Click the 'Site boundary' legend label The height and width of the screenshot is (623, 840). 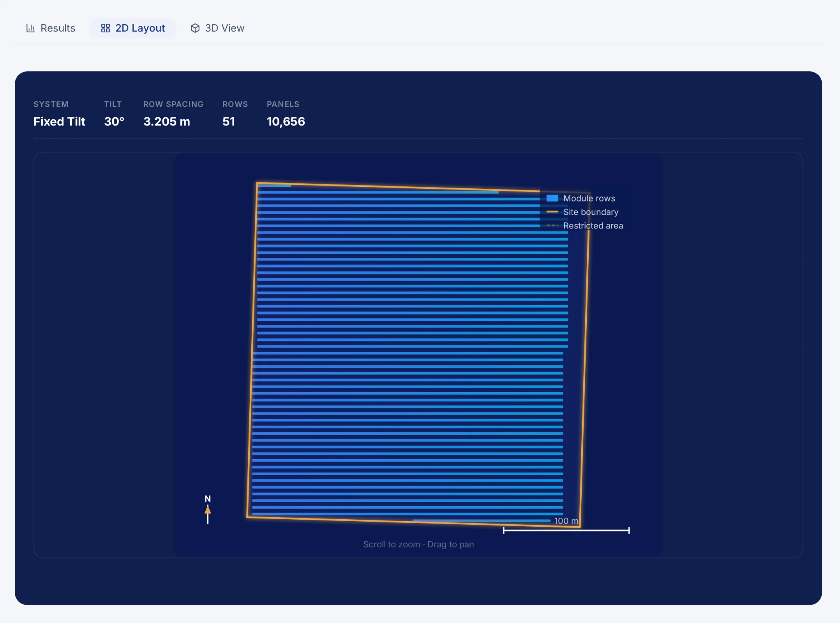591,212
